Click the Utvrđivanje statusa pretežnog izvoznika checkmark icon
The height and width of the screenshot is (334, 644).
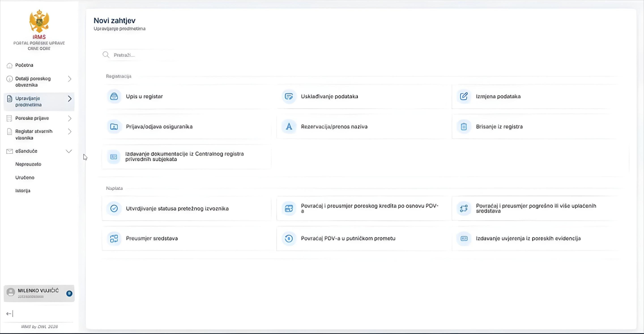point(114,208)
